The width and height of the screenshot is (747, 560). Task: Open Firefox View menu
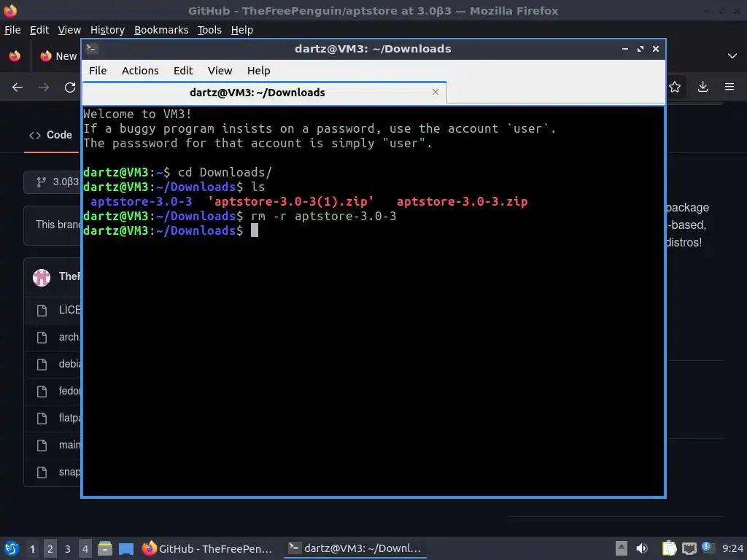69,29
